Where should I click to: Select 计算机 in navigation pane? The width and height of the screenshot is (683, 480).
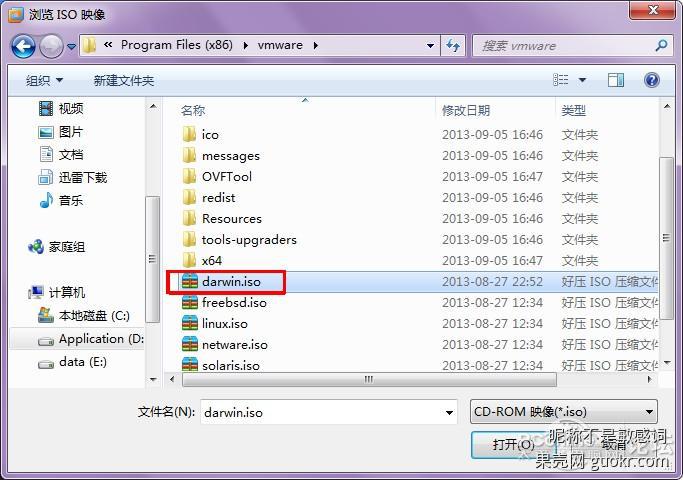(57, 292)
